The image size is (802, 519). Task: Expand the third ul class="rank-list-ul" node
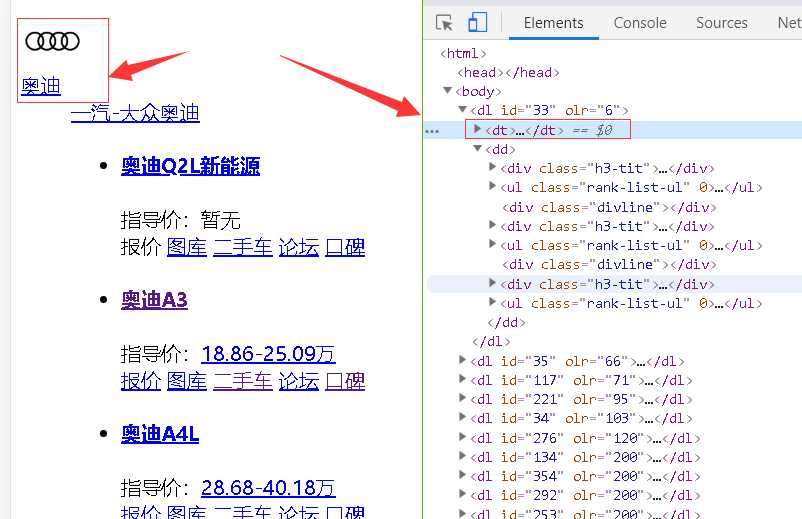pos(492,302)
